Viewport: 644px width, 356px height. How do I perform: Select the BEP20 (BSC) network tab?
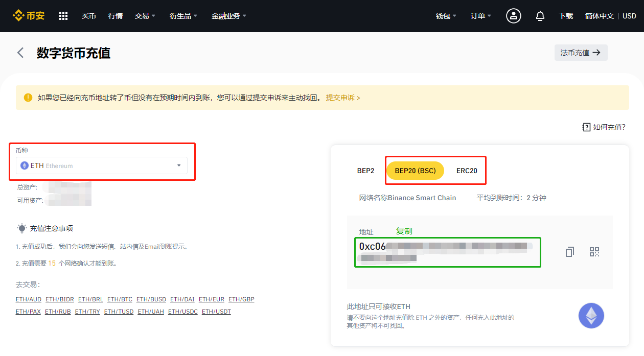[415, 171]
